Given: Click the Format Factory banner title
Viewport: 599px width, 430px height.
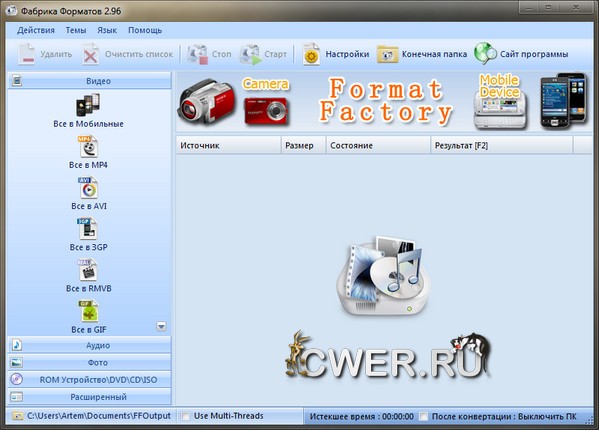Looking at the screenshot, I should 386,101.
